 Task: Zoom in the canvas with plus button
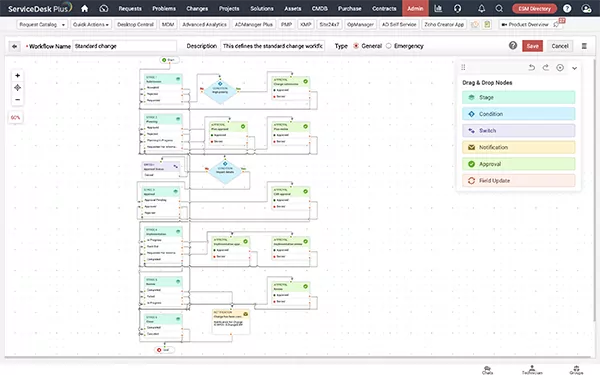(x=17, y=75)
